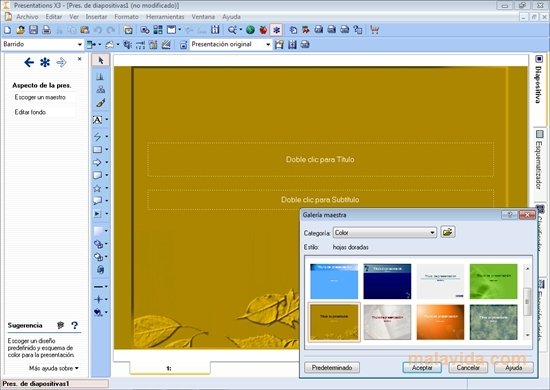Open the Herramientas menu
The width and height of the screenshot is (550, 390).
165,16
